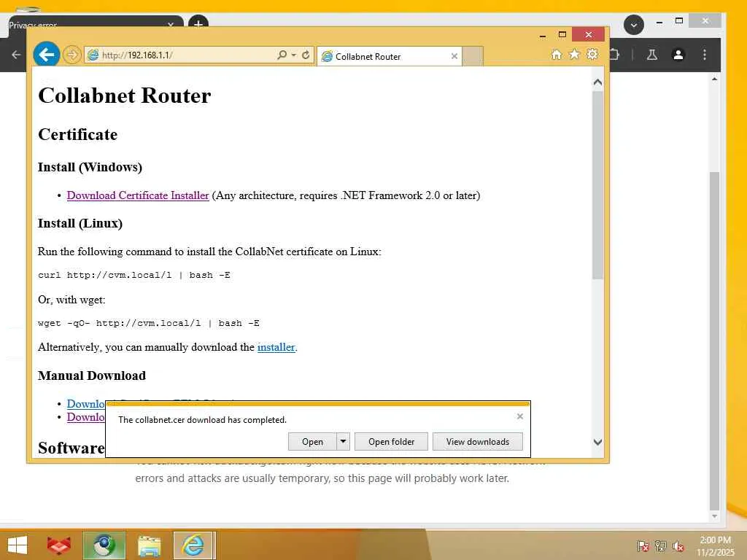
Task: Open Chrome Labs flask icon
Action: (651, 55)
